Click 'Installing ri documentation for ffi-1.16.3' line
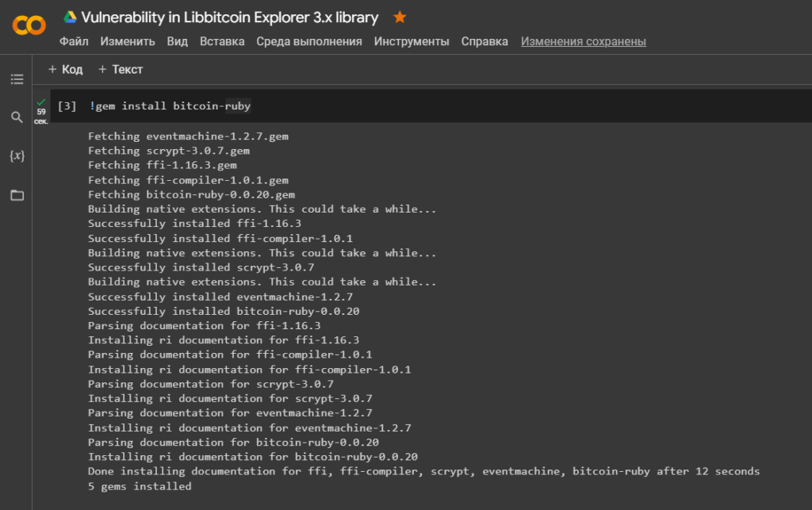812x510 pixels. pos(224,340)
